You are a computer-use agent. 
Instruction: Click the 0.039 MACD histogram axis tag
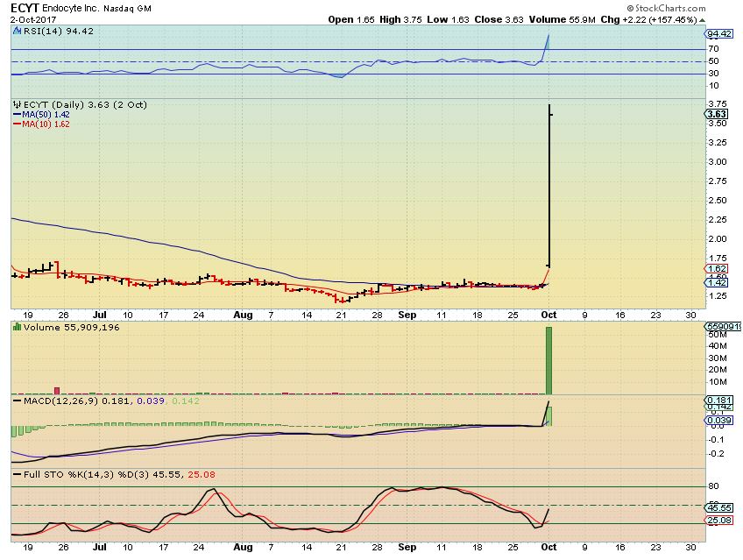click(x=719, y=421)
